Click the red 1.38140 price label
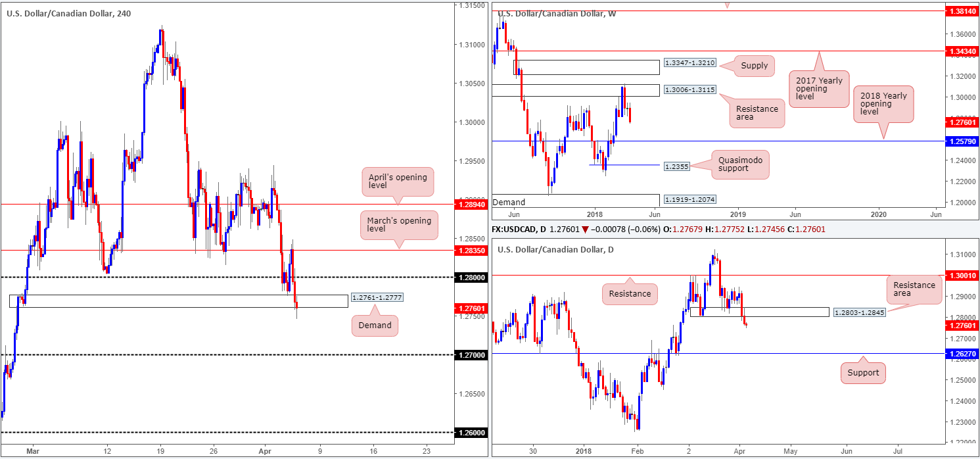The image size is (980, 459). [x=961, y=12]
